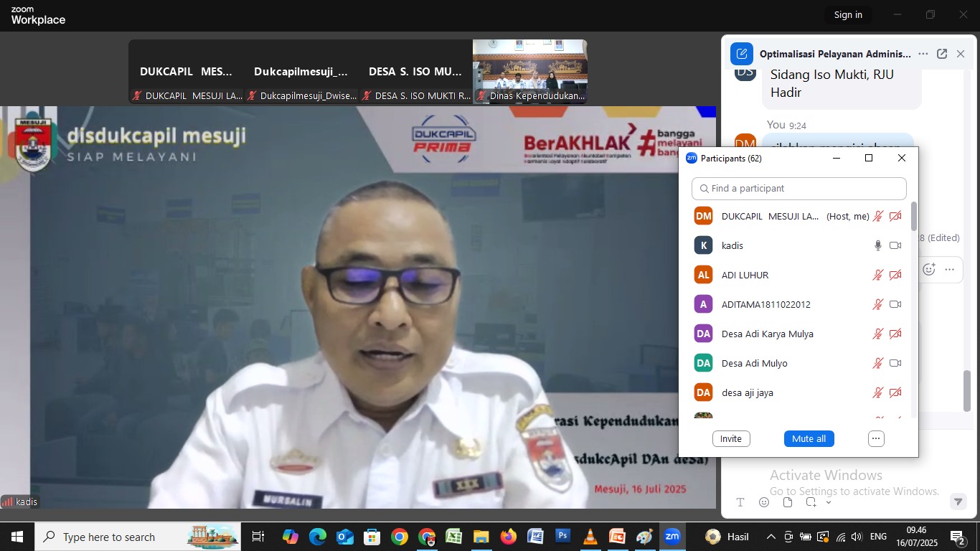
Task: Expand the screenshot options chevron in chat
Action: coord(829,502)
